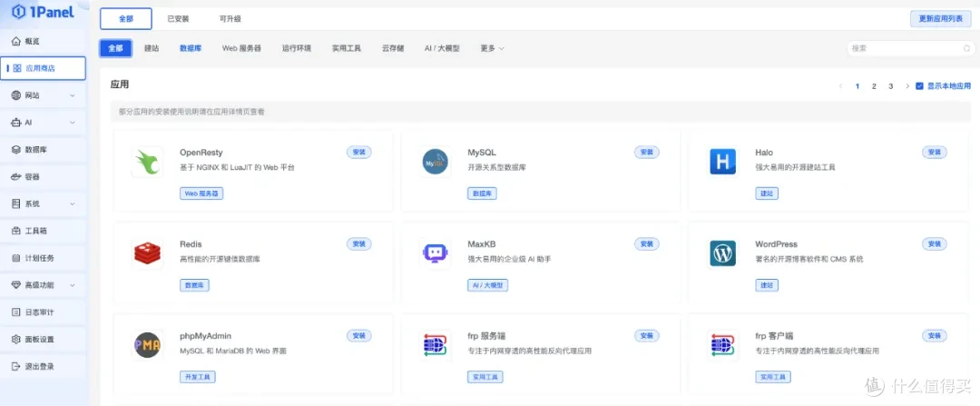Switch to the 全部 top tab
This screenshot has height=406, width=980.
126,19
